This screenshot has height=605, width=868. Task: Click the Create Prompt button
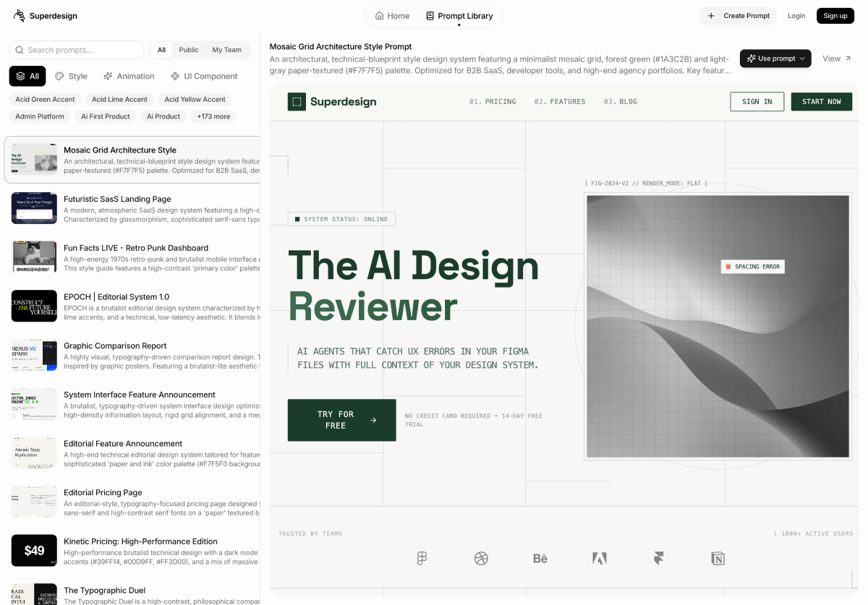[738, 16]
